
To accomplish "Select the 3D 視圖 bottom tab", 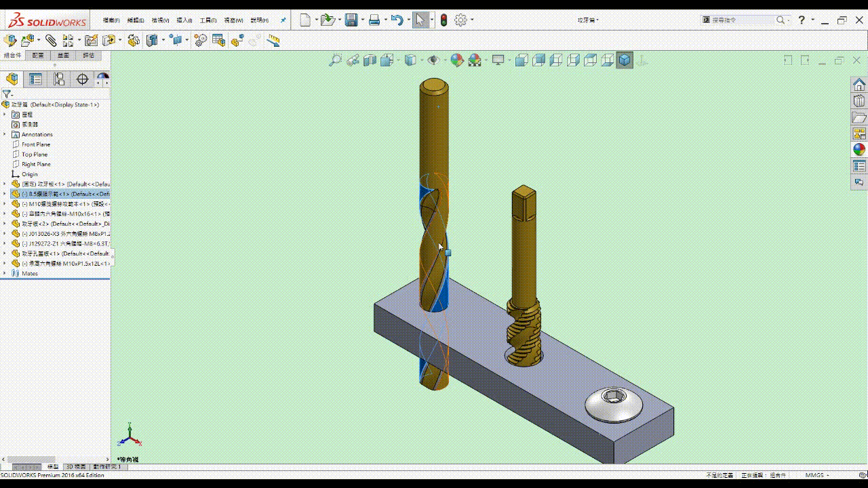I will click(x=75, y=467).
